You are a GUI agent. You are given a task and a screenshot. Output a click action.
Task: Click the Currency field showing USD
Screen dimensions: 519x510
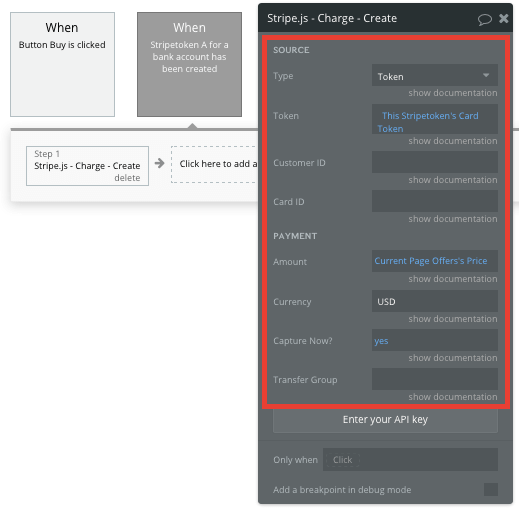pos(435,301)
